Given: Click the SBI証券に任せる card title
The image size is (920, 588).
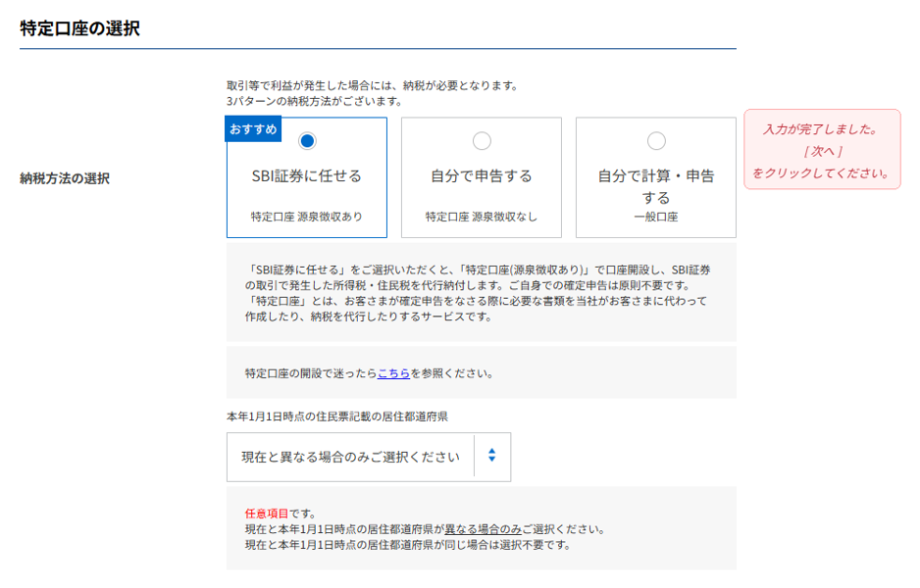Looking at the screenshot, I should pos(307,175).
